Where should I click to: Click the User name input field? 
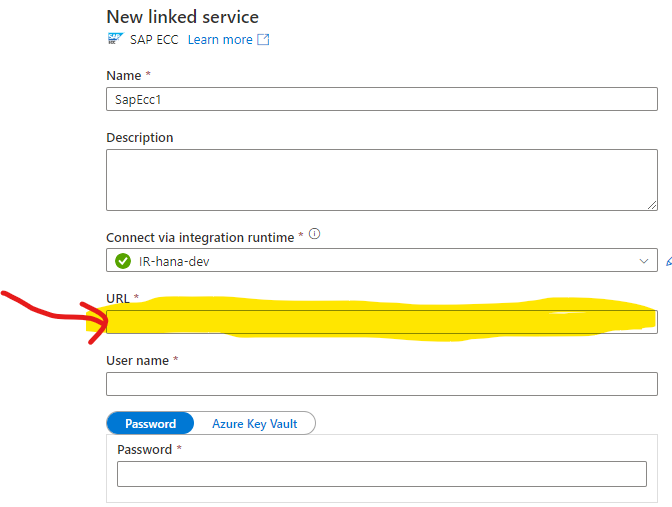point(381,384)
